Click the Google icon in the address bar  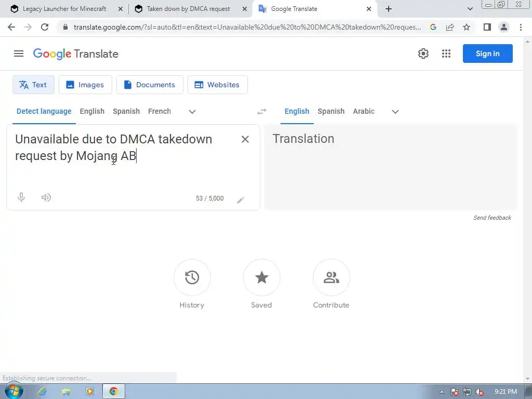pos(433,27)
